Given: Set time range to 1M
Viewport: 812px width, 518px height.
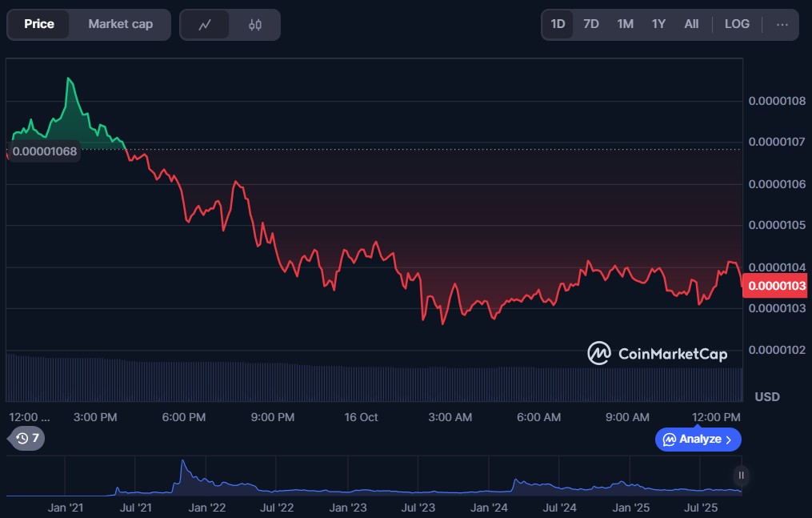Looking at the screenshot, I should point(625,24).
